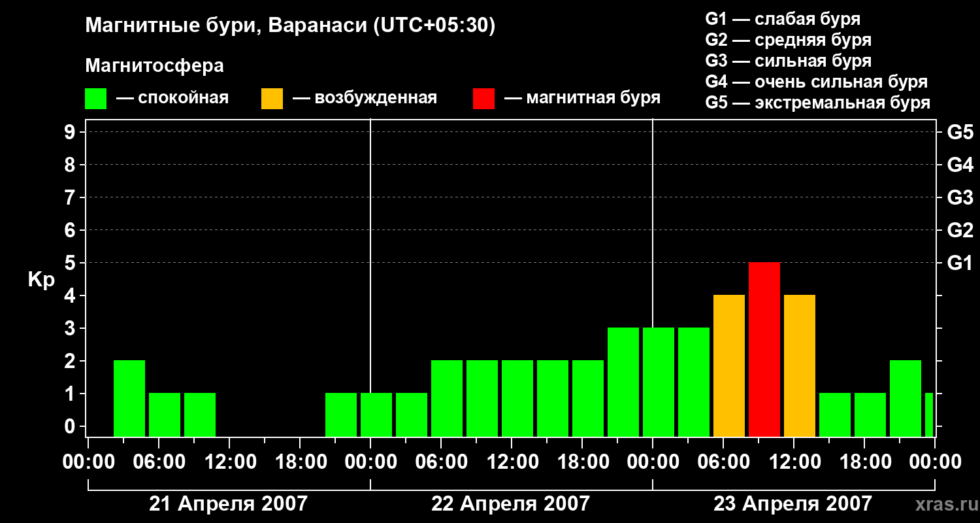This screenshot has width=980, height=523.
Task: Click the 'Kp' axis title
Action: pos(41,279)
